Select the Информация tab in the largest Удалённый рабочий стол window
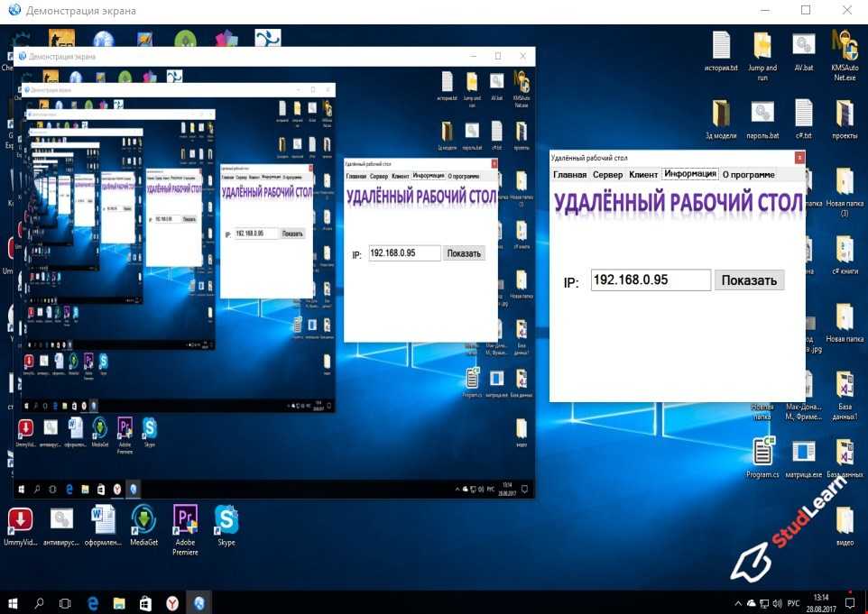This screenshot has width=868, height=614. [x=689, y=174]
